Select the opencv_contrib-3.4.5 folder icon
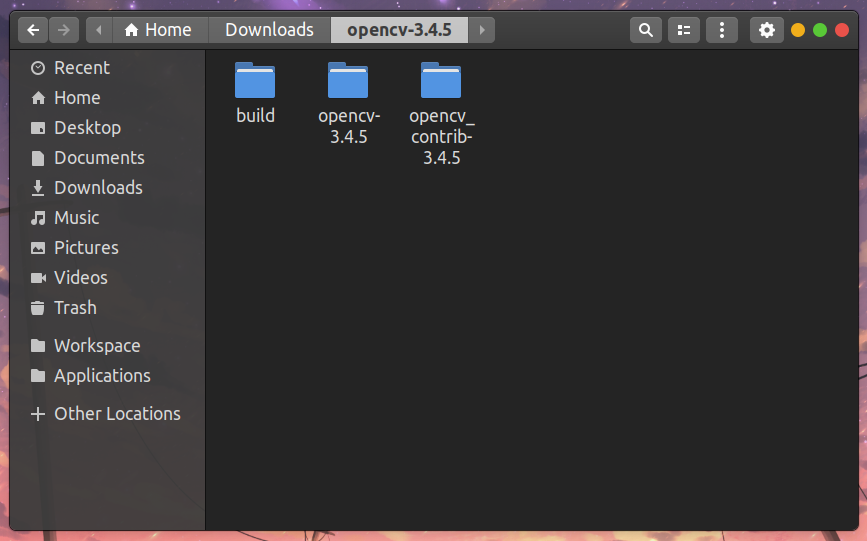The width and height of the screenshot is (867, 541). (x=441, y=80)
